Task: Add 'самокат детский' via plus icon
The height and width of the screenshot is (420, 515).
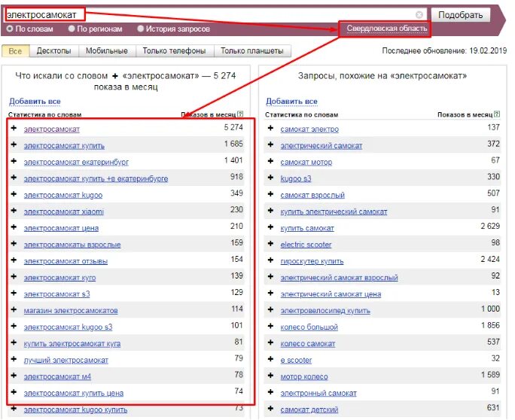Action: 270,409
